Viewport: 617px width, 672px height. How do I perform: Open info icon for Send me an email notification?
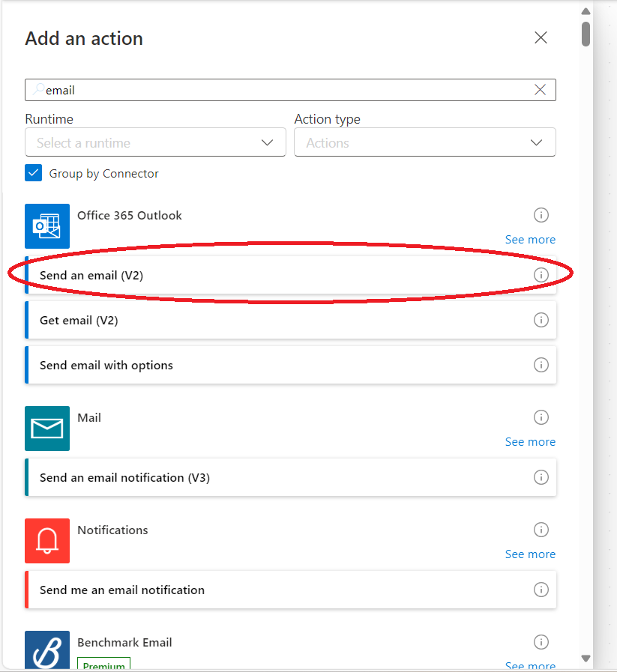tap(541, 590)
